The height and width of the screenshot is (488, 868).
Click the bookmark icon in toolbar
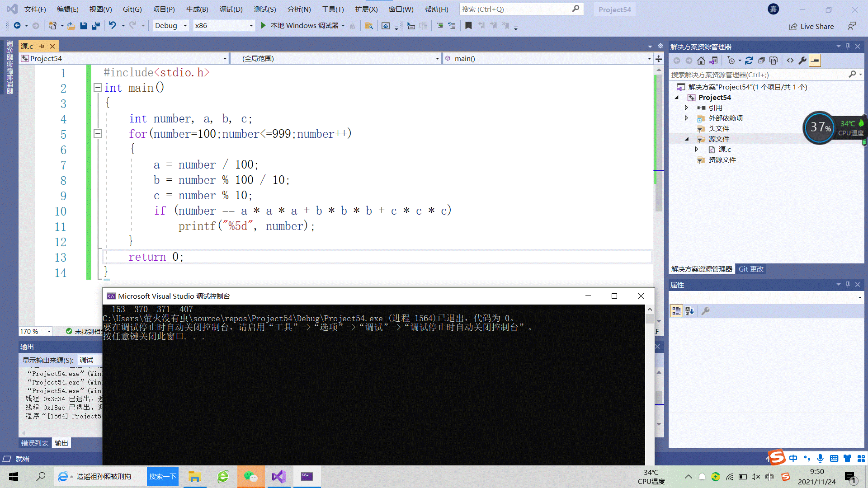click(468, 26)
